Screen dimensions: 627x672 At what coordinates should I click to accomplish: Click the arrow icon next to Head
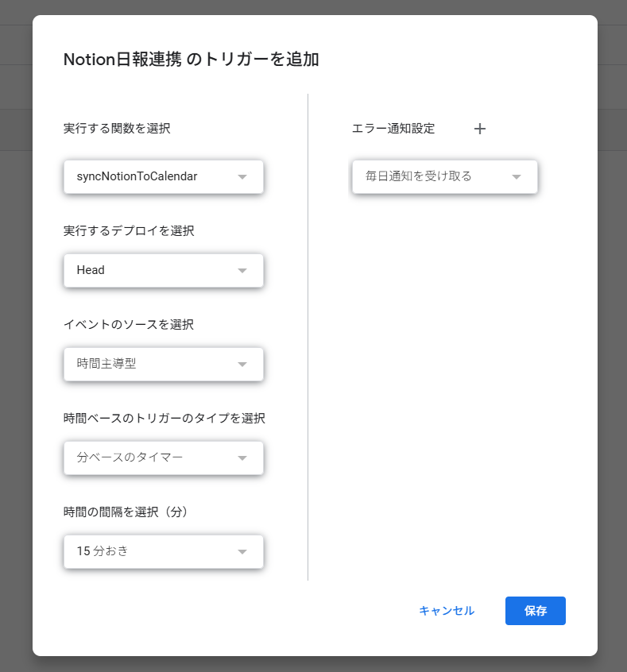(242, 271)
